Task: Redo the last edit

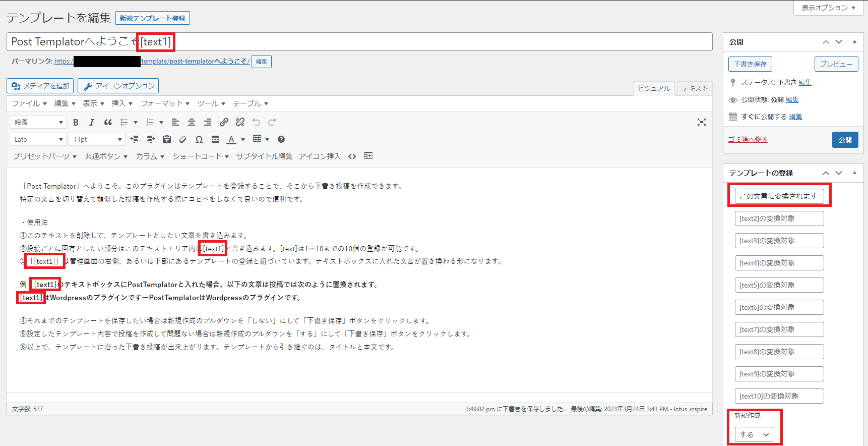Action: point(272,122)
